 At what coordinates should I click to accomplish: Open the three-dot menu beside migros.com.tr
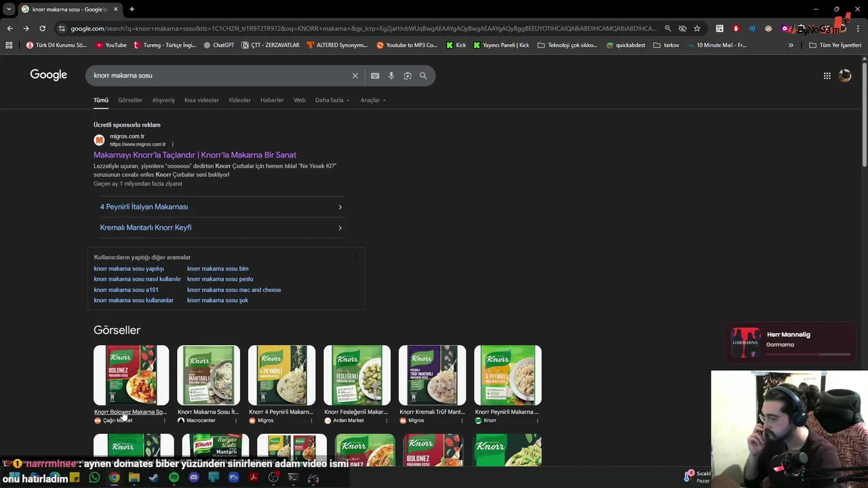[x=172, y=144]
